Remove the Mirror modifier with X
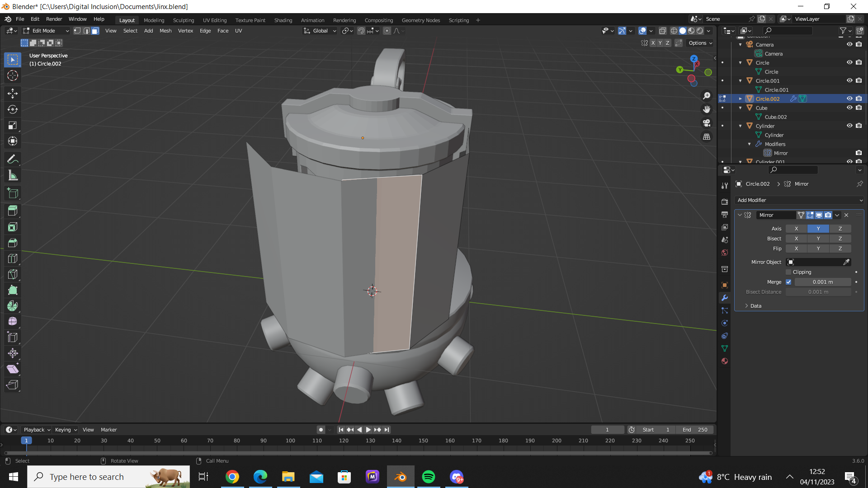The image size is (868, 488). 846,215
